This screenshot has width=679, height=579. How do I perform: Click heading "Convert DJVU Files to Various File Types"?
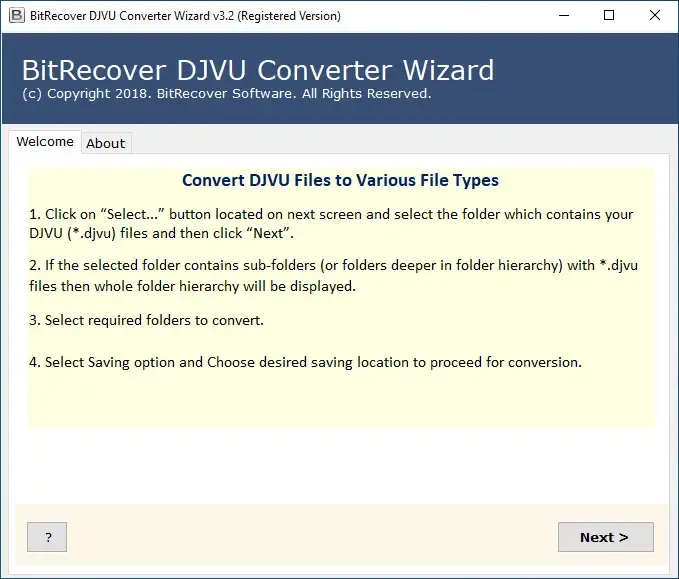click(340, 180)
